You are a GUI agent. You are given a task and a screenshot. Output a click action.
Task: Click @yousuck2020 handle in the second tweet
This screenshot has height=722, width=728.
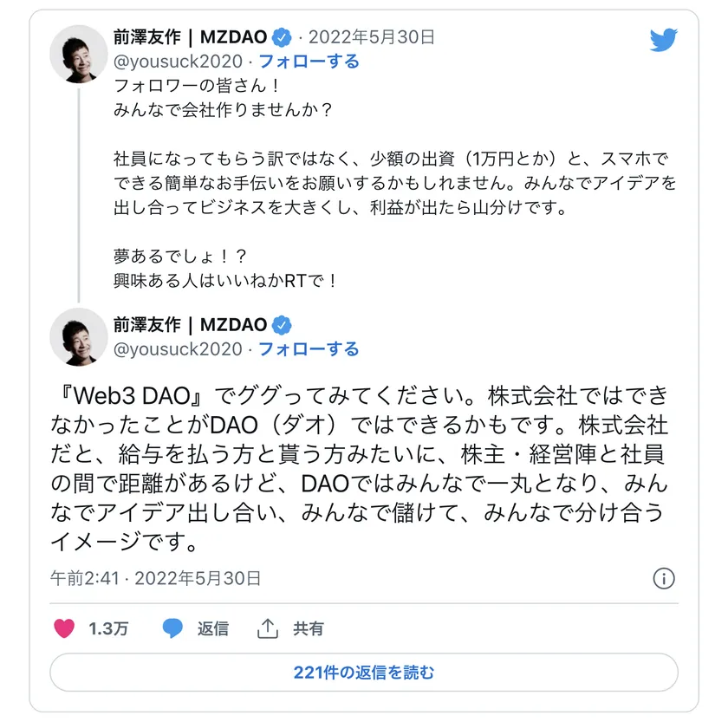pyautogui.click(x=178, y=348)
